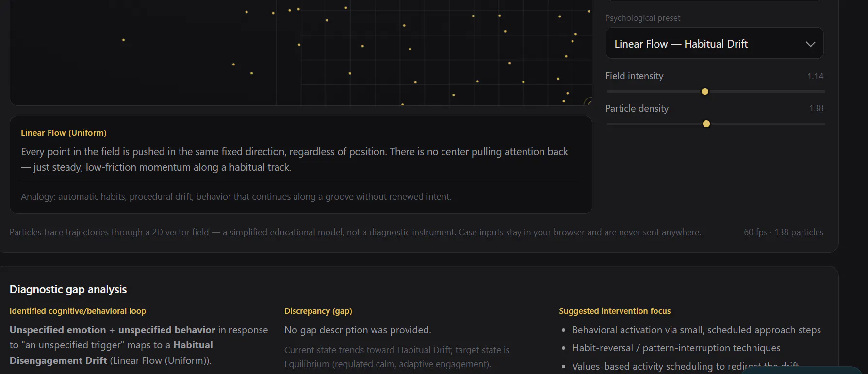Screen dimensions: 868x374
Task: Click the chevron arrow in preset selector
Action: point(810,44)
